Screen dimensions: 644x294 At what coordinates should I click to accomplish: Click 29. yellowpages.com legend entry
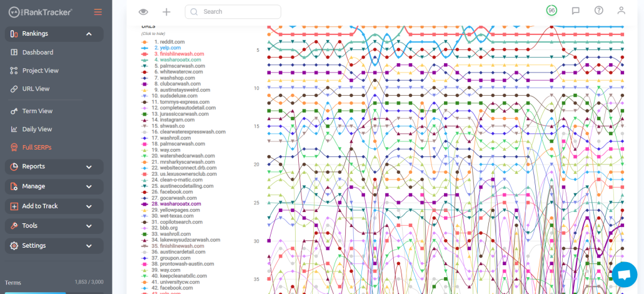click(171, 210)
